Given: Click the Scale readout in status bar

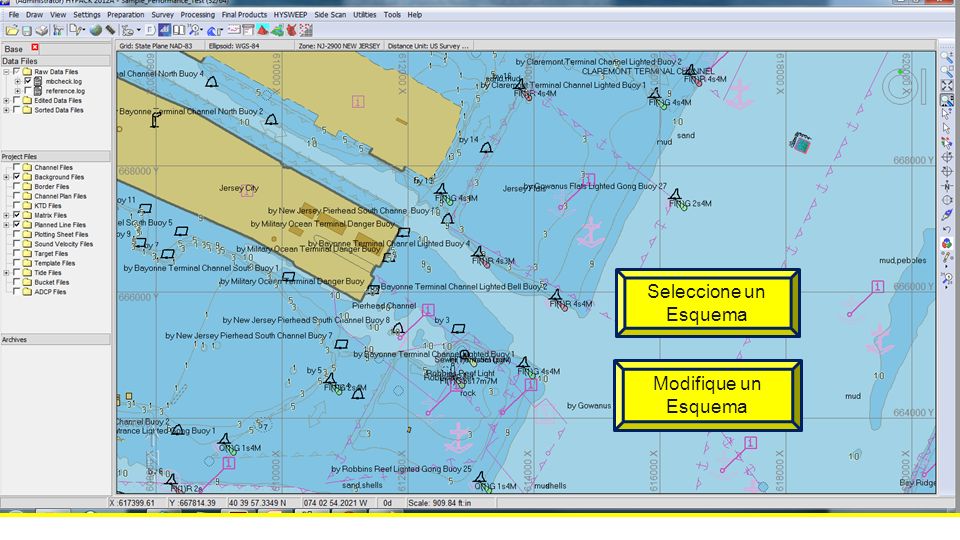Looking at the screenshot, I should [440, 503].
